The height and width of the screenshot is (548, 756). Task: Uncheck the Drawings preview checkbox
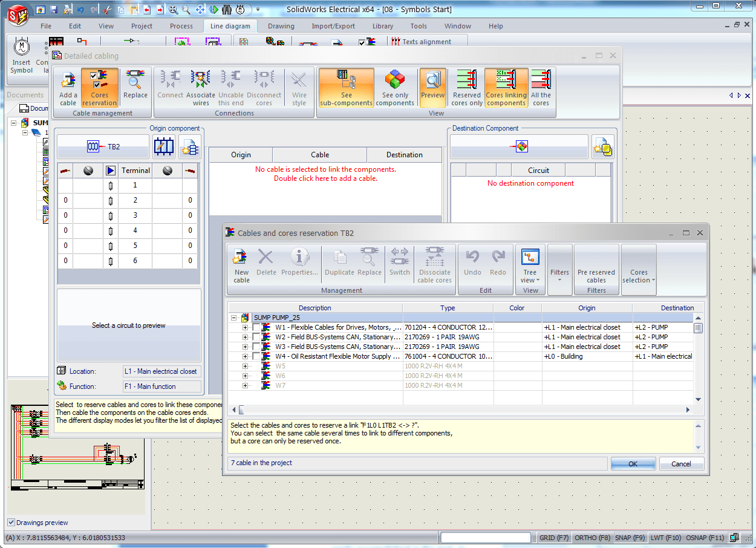click(11, 523)
